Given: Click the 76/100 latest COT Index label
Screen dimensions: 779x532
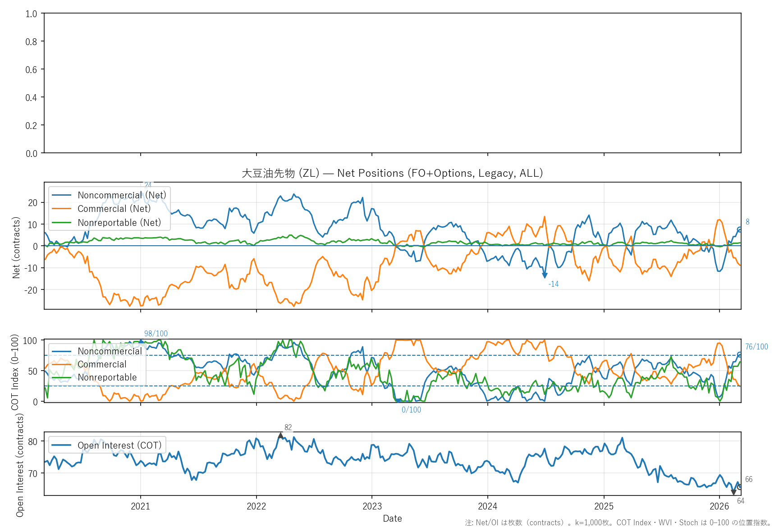Looking at the screenshot, I should pyautogui.click(x=756, y=347).
